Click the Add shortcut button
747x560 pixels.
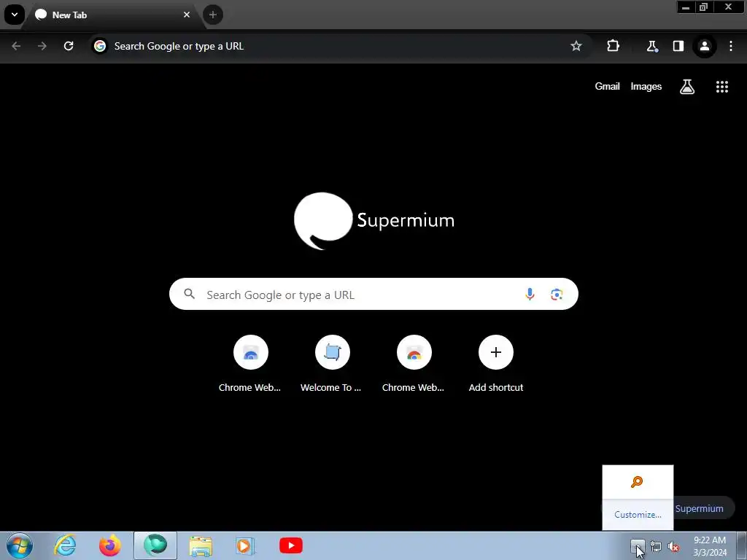click(x=495, y=365)
